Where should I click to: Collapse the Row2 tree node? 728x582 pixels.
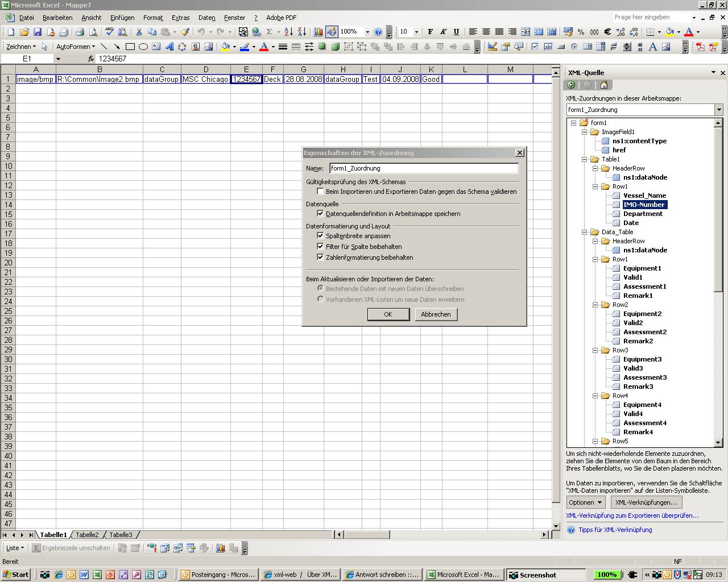(595, 305)
